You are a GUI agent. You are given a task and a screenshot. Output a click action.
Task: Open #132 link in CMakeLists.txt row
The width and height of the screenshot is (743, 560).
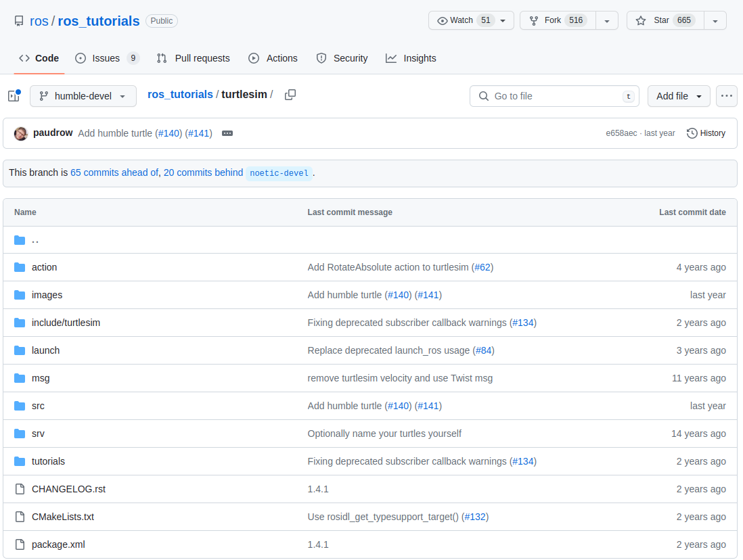475,517
